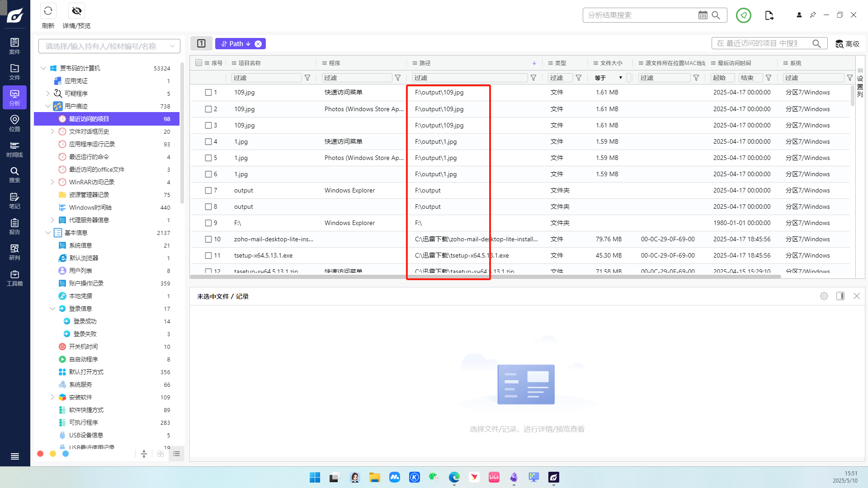
Task: Click the calendar icon in search box
Action: [703, 15]
